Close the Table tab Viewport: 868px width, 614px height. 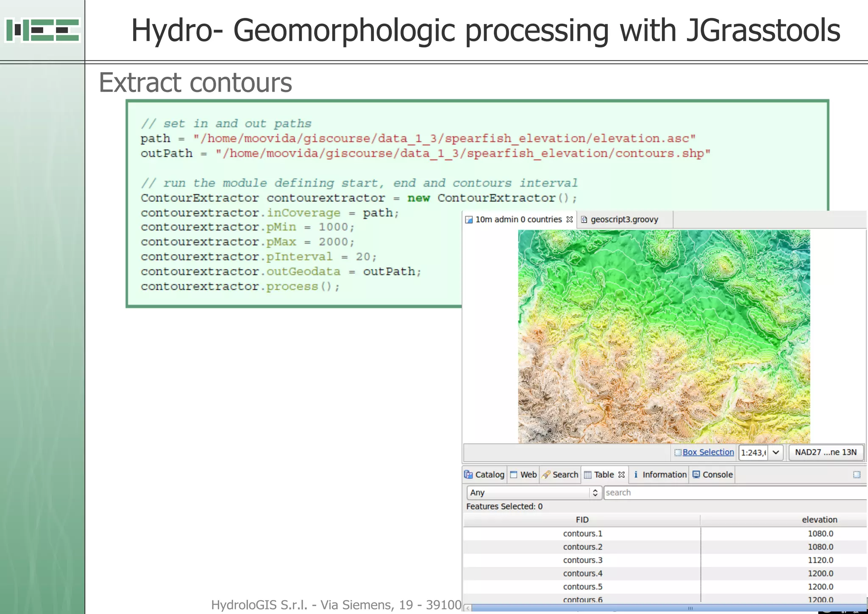[x=621, y=474]
